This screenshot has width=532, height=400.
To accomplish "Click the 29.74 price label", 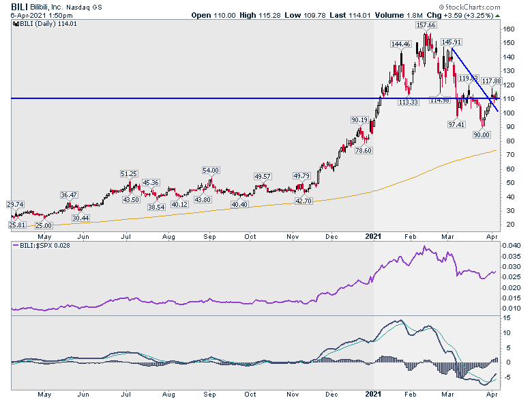I will (x=15, y=204).
